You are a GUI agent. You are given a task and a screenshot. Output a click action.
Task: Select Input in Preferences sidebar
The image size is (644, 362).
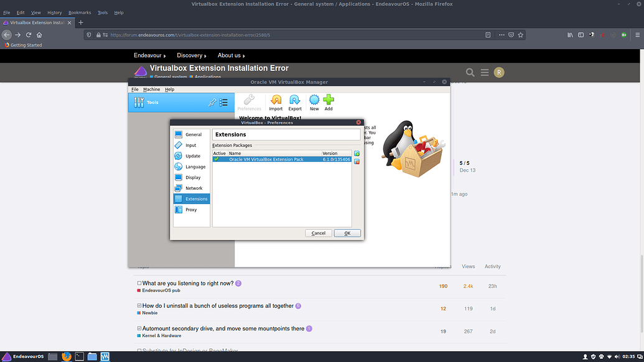coord(192,146)
